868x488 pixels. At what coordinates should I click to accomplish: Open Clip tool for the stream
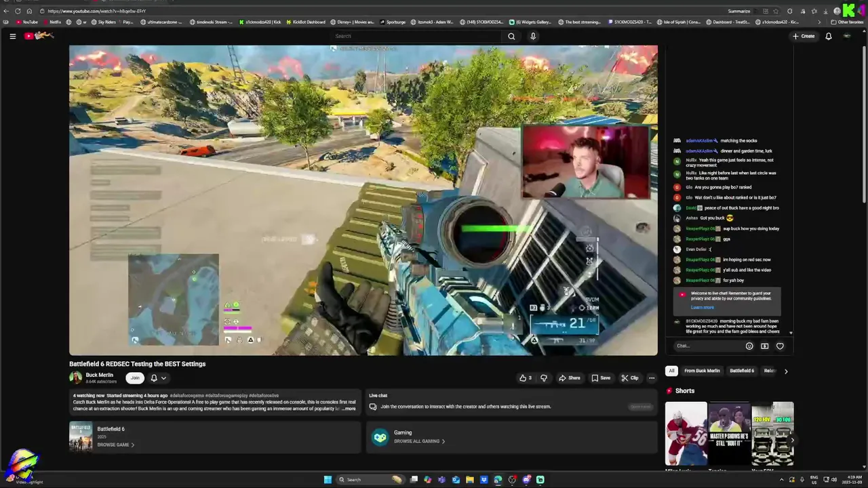(630, 378)
